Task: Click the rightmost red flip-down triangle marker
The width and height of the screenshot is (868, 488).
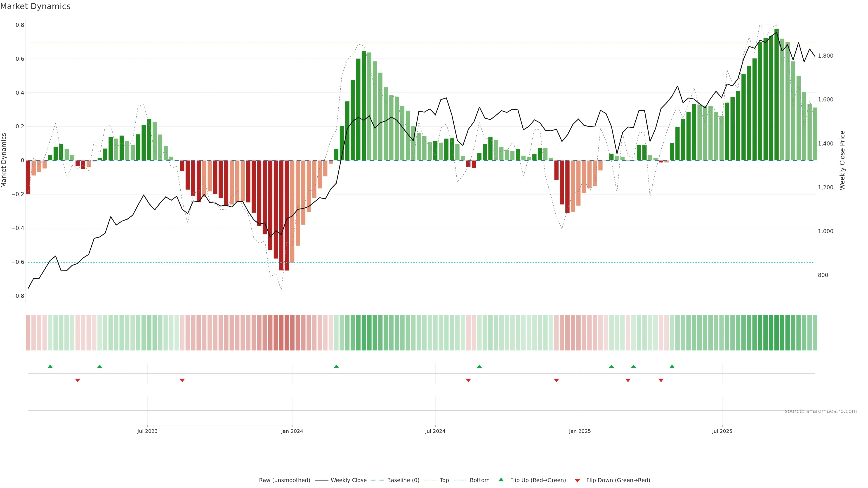Action: pyautogui.click(x=661, y=380)
